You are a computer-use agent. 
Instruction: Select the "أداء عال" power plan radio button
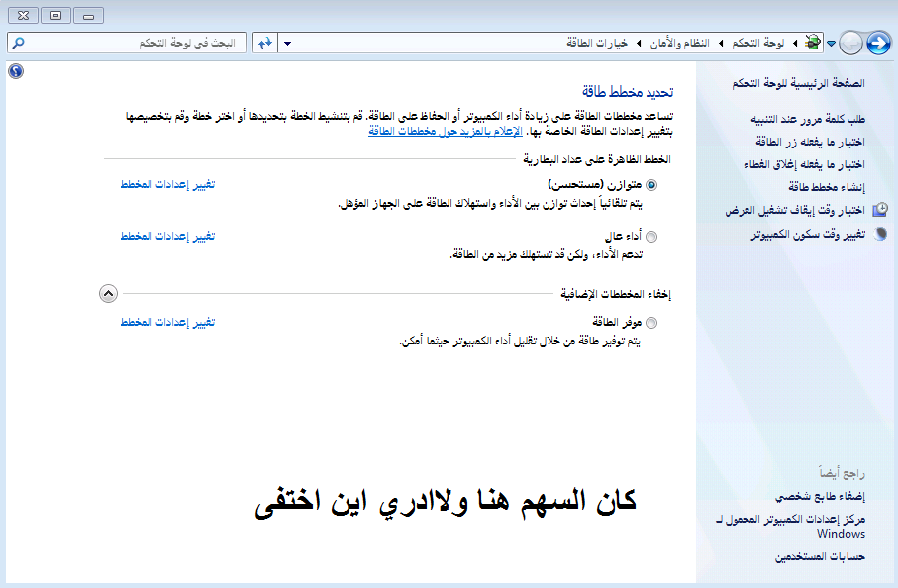point(651,237)
